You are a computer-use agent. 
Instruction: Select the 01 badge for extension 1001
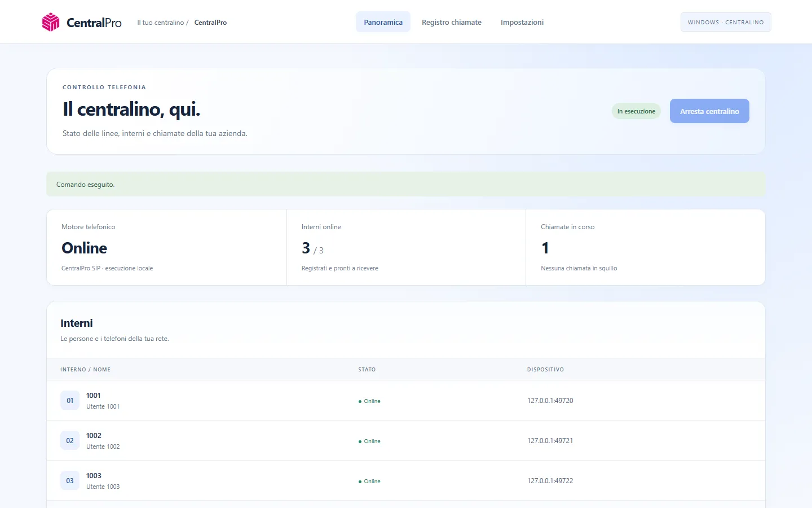pos(70,400)
